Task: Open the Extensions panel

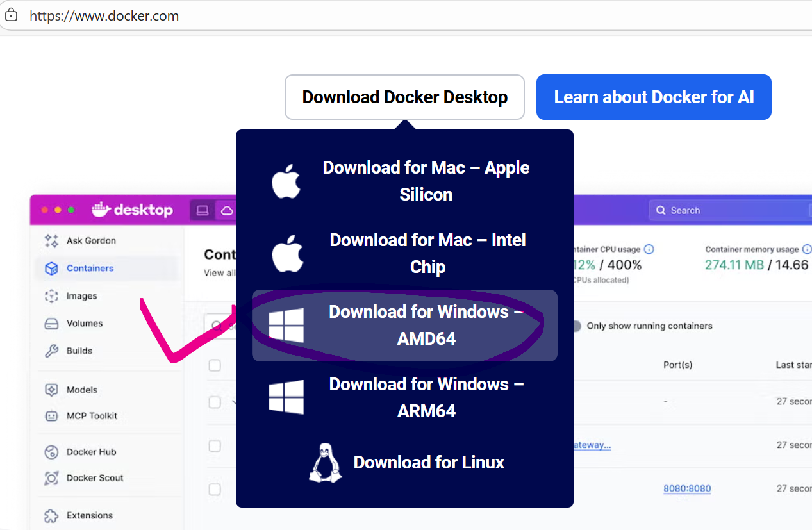Action: point(49,515)
